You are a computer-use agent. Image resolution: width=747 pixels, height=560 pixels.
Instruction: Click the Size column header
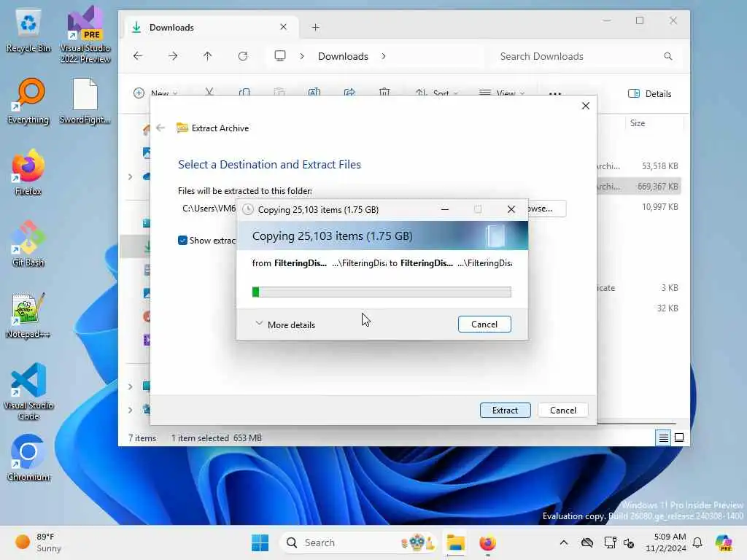click(x=654, y=123)
